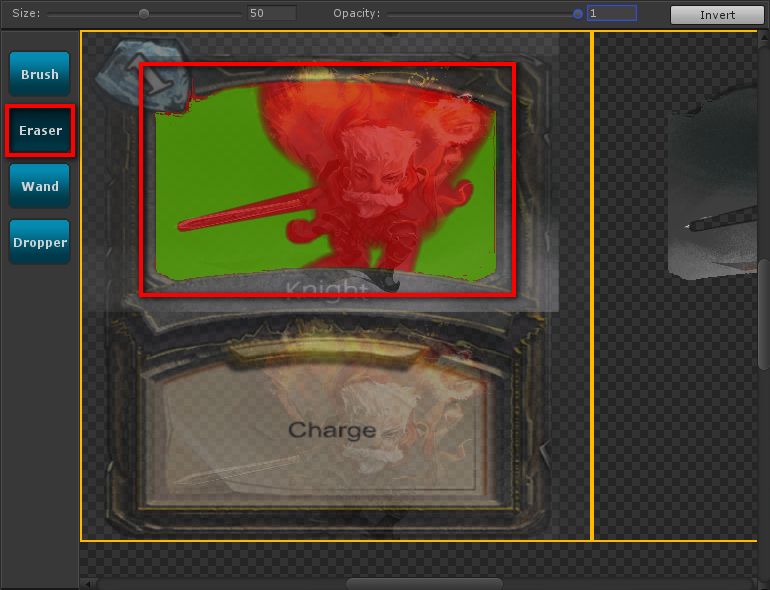The height and width of the screenshot is (590, 770).
Task: Select the Eraser tool
Action: 40,130
